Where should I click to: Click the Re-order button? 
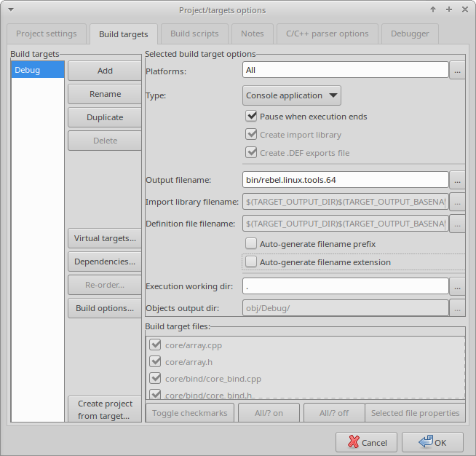coord(105,286)
